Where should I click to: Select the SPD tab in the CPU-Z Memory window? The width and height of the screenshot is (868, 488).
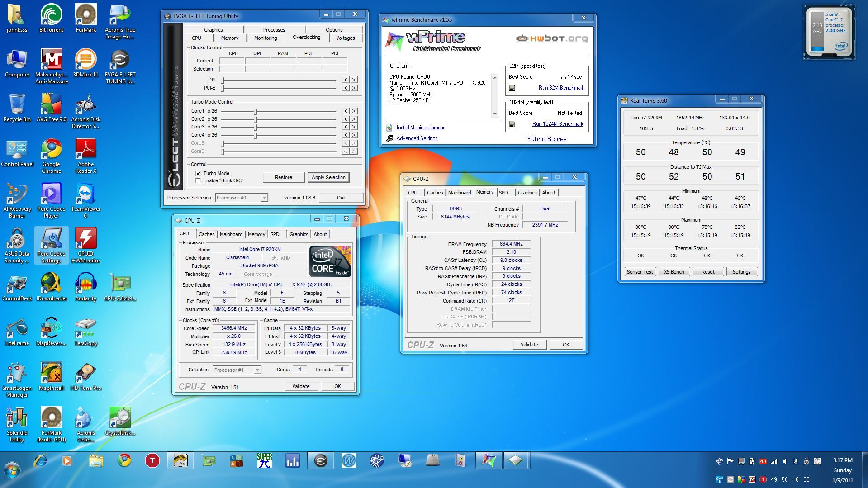pos(503,193)
